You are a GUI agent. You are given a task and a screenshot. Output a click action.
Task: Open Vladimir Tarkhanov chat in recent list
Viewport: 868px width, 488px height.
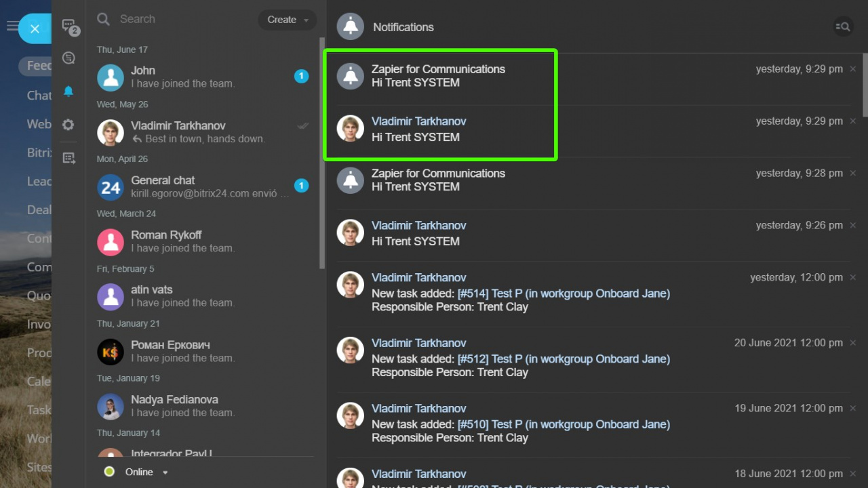[x=203, y=132]
